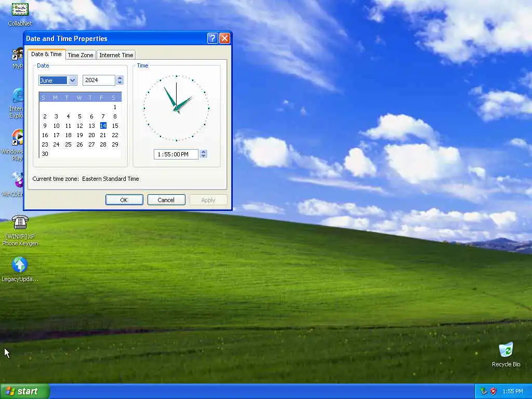The height and width of the screenshot is (399, 532).
Task: Open the CollabNet desktop icon
Action: (x=20, y=14)
